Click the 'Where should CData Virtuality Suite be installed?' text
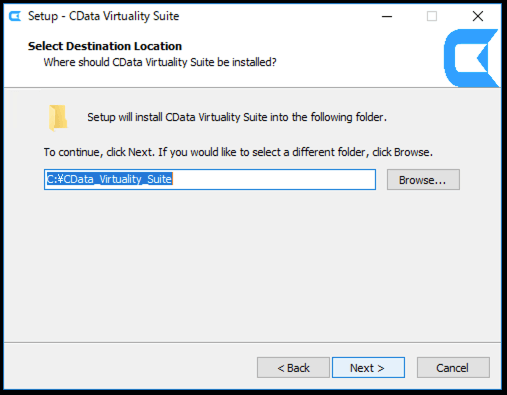 [x=160, y=62]
